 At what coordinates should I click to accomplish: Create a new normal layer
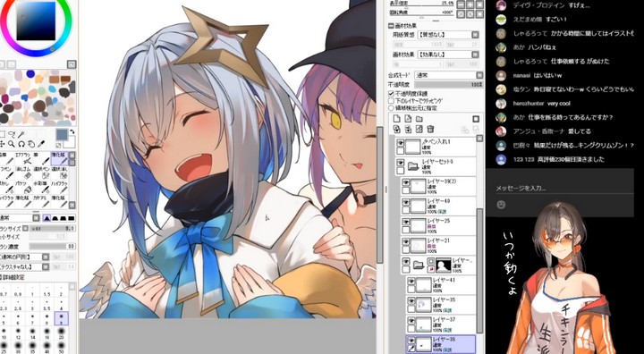click(397, 119)
